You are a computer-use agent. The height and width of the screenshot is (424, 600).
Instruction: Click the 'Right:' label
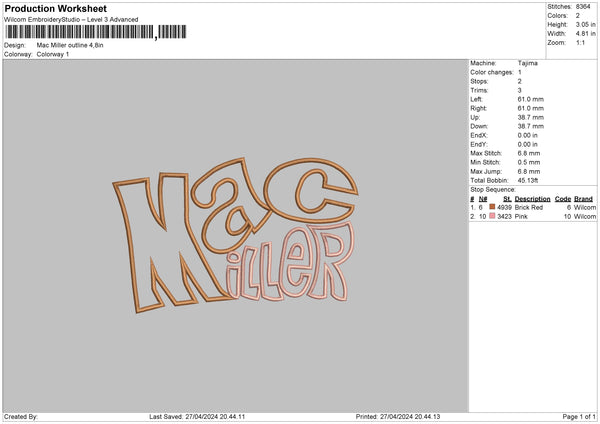(479, 108)
